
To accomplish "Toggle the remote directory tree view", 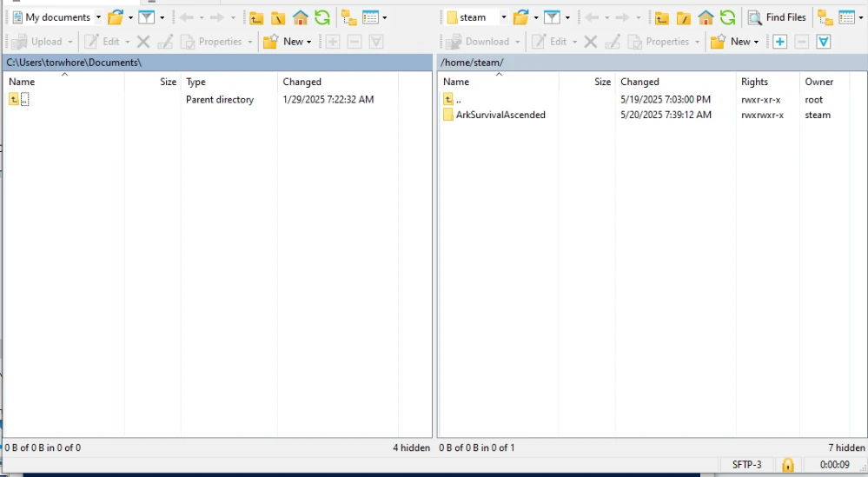I will [825, 17].
